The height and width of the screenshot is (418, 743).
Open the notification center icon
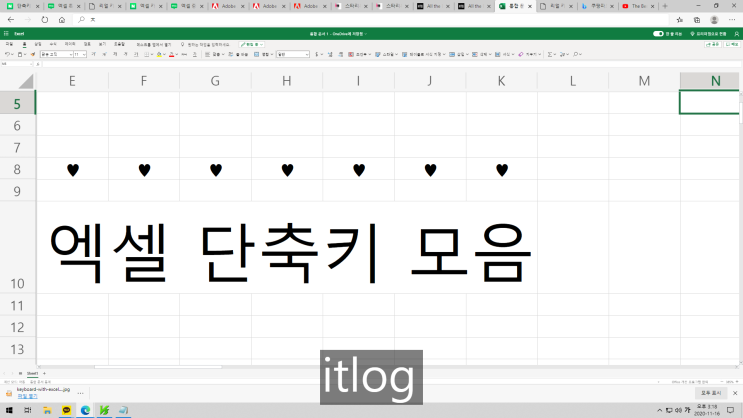pos(730,410)
